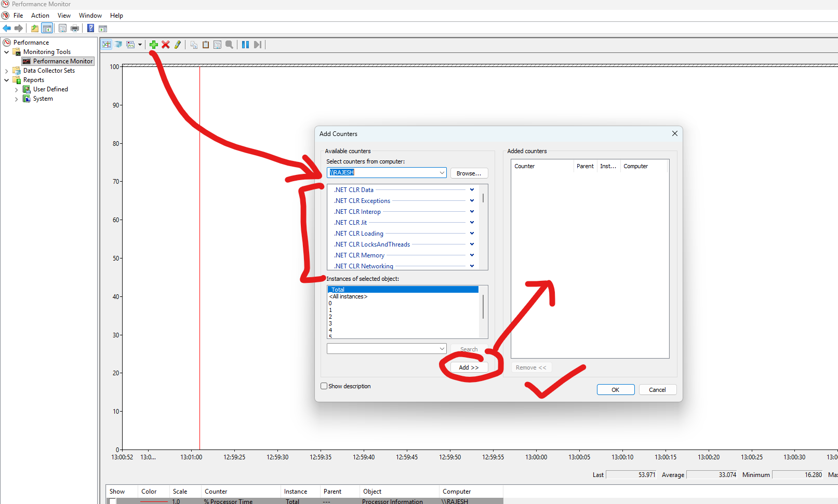Click the Back arrow in the toolbar
The width and height of the screenshot is (838, 504).
coord(7,28)
